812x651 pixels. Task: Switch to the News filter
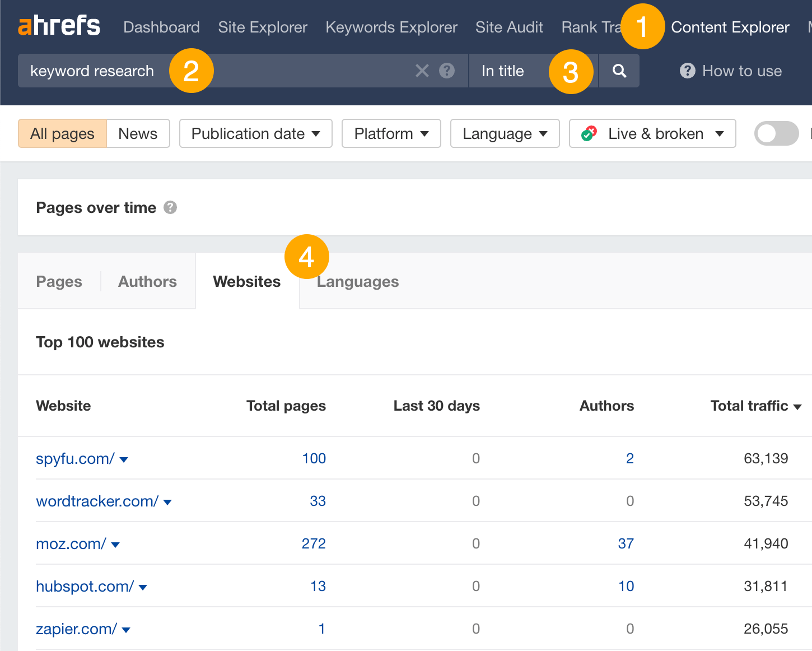137,133
